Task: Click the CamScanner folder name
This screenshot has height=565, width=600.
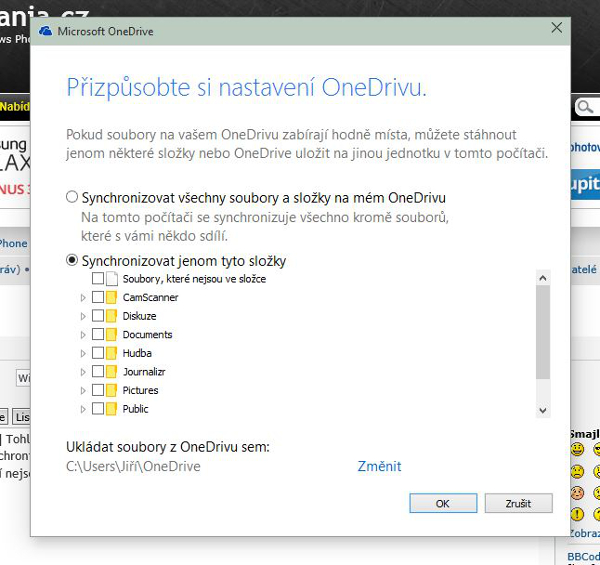Action: click(150, 297)
